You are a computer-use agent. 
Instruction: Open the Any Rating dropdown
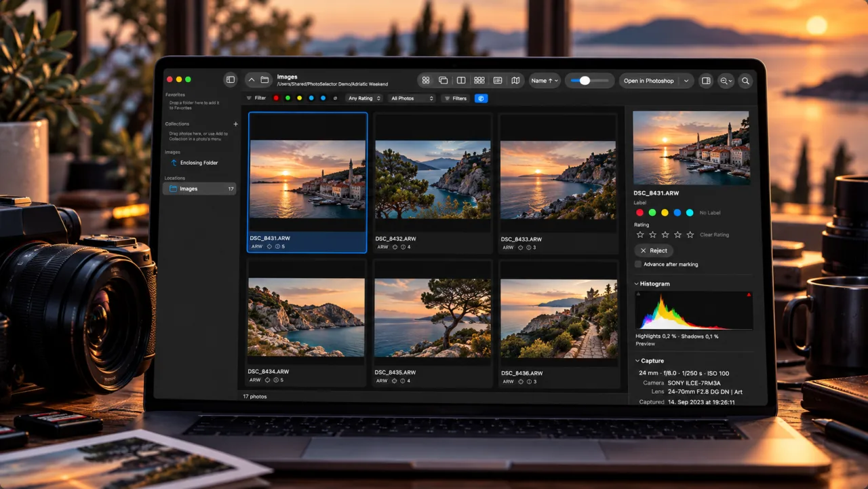[x=364, y=98]
